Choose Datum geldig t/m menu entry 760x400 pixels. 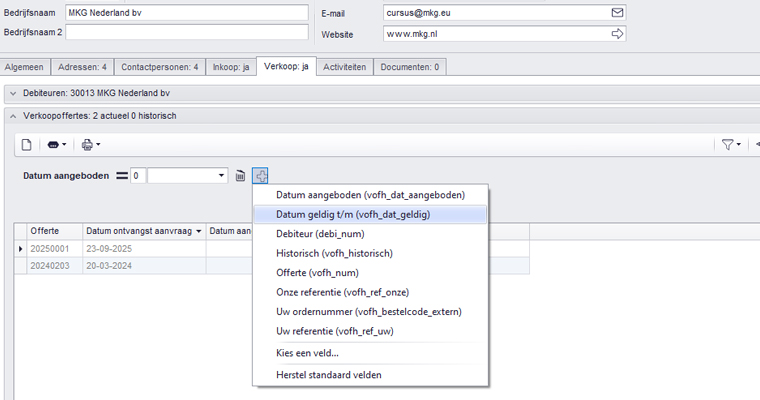pos(370,214)
